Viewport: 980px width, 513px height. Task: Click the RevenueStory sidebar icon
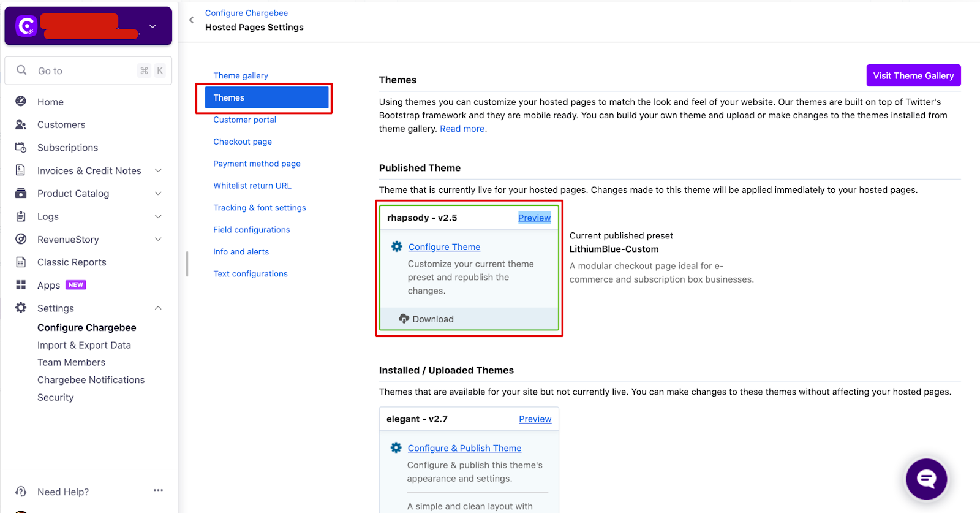(x=21, y=239)
